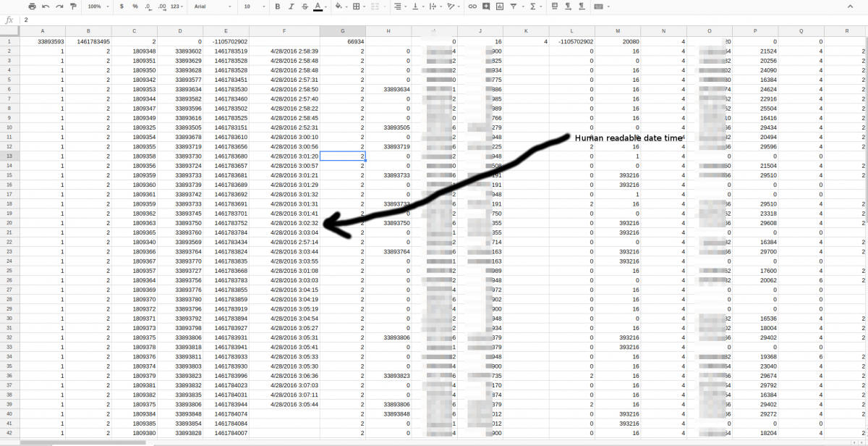Toggle strikethrough formatting
This screenshot has height=446, width=868.
pos(304,6)
